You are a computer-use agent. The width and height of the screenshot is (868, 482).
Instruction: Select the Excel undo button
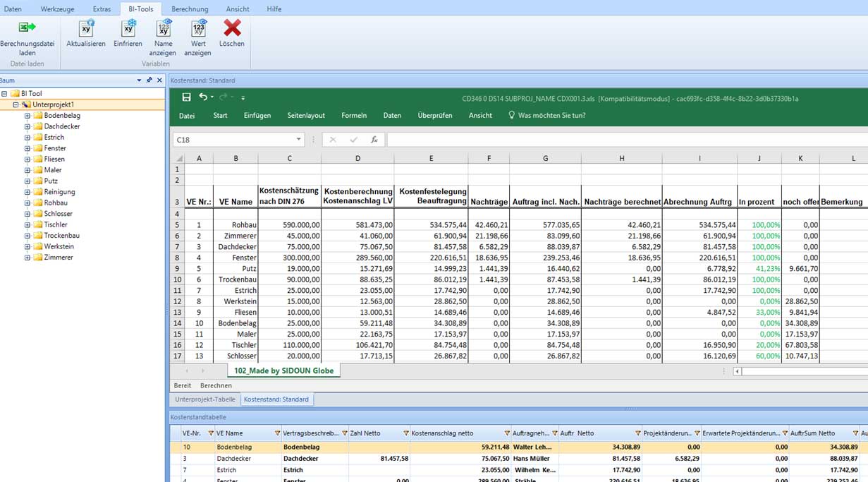pyautogui.click(x=202, y=97)
